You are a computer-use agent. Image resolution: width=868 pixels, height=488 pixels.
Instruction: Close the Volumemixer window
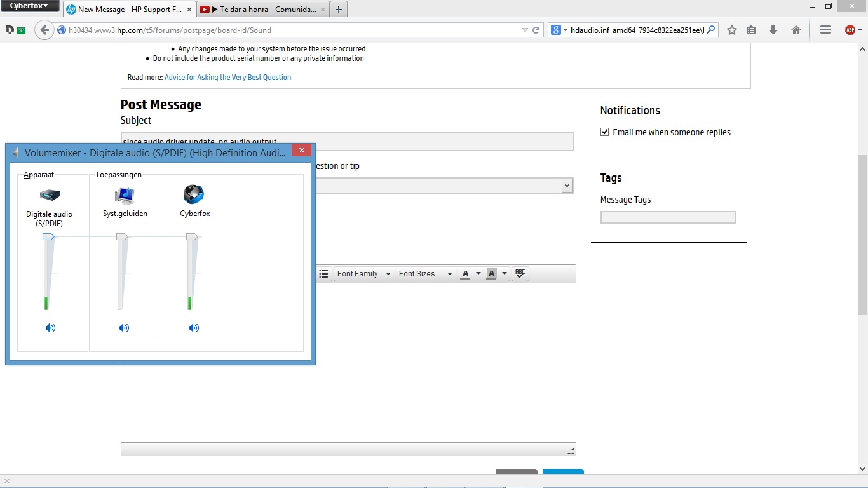[301, 151]
